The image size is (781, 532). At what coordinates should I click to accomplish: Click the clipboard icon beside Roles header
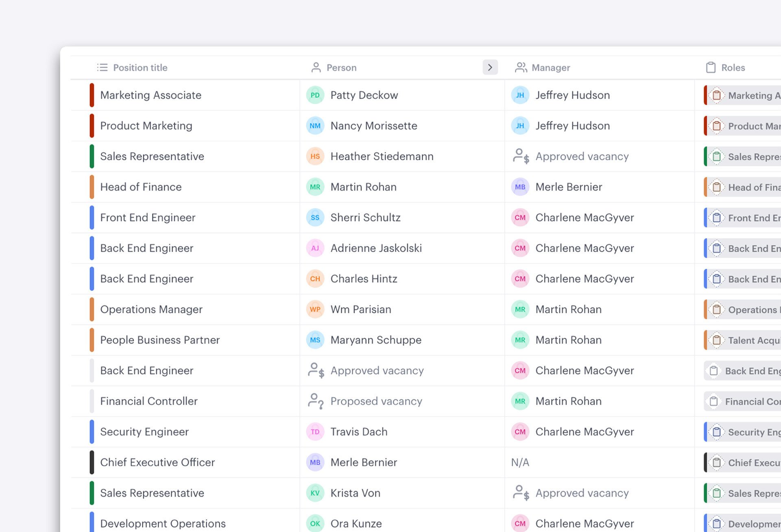(711, 68)
